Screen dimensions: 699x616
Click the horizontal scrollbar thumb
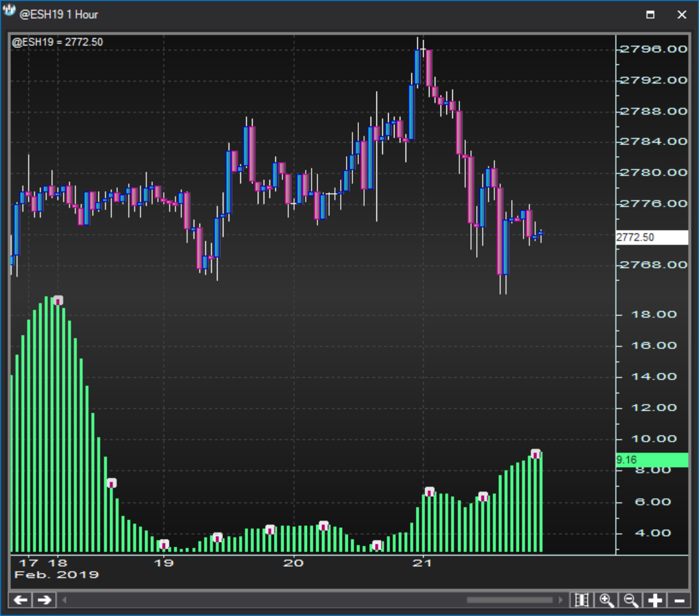click(510, 600)
